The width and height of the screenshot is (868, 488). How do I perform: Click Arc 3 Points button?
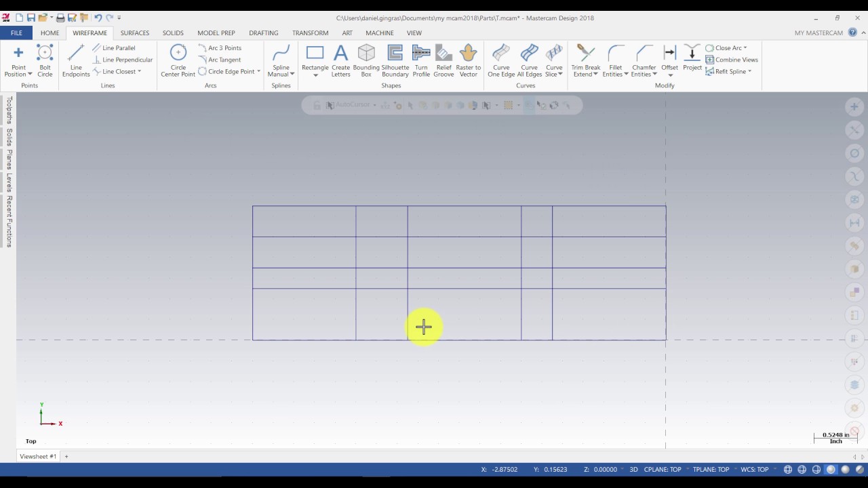220,48
